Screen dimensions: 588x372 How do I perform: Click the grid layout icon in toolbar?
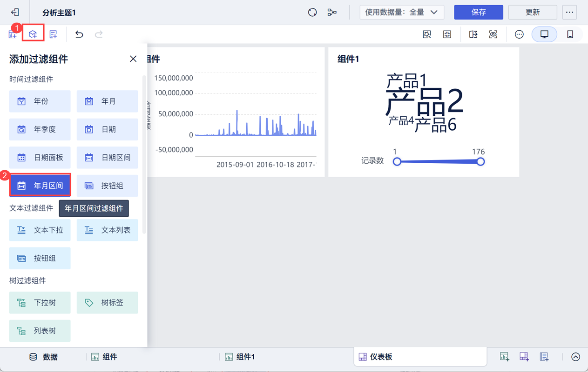coord(447,34)
